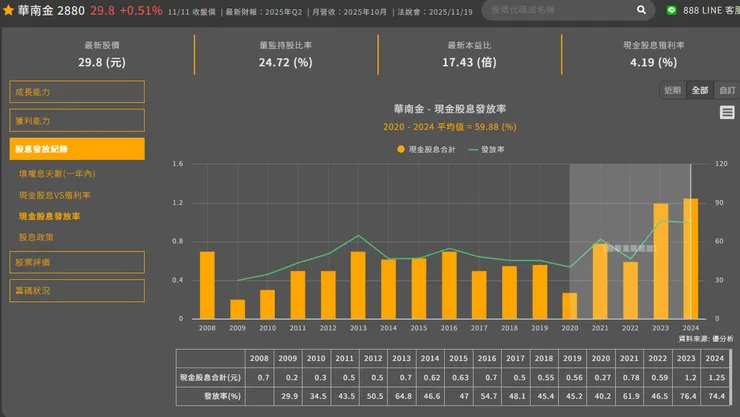Expand the 成長能力 section
740x417 pixels.
pos(77,92)
